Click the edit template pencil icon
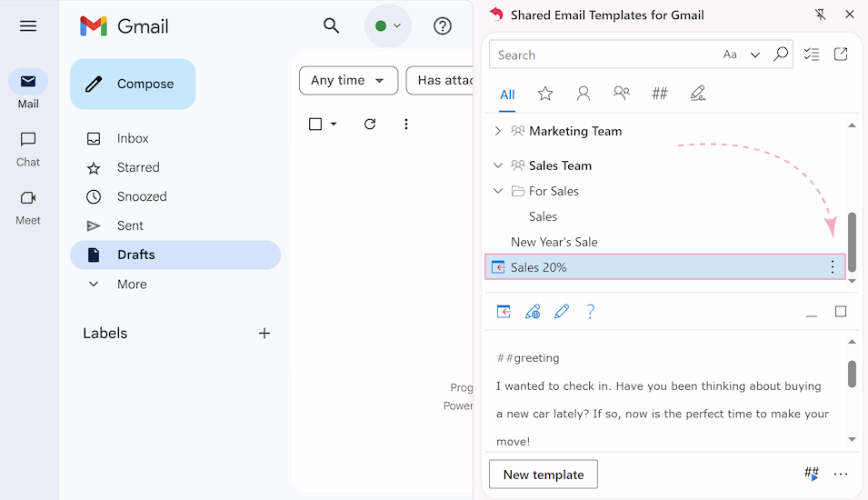The height and width of the screenshot is (500, 868). pos(562,312)
